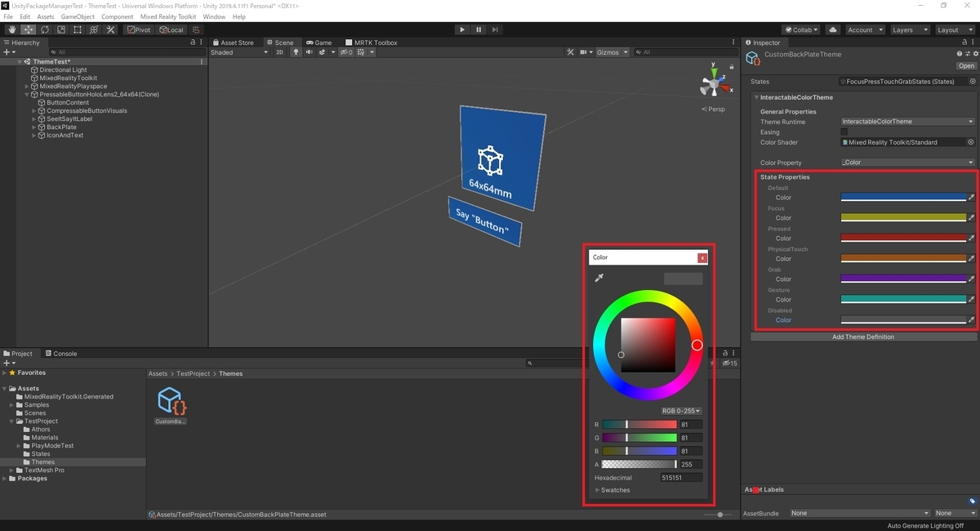
Task: Toggle scene lighting bulb icon
Action: point(296,52)
